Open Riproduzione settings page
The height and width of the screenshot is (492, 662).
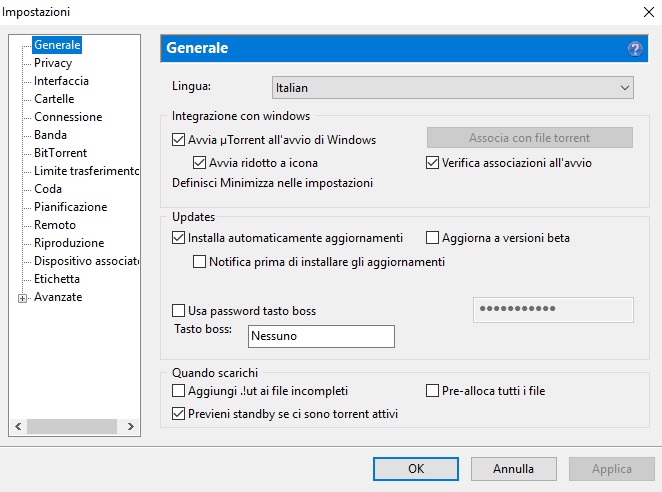click(69, 243)
